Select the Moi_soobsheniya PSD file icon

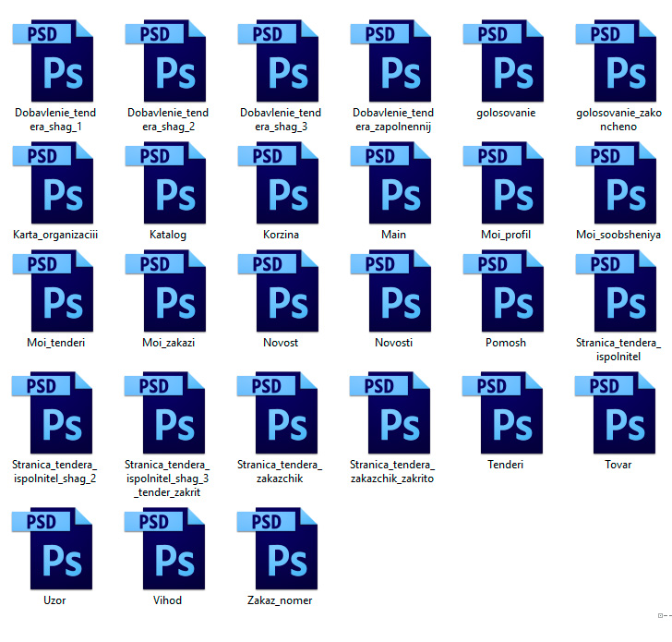pyautogui.click(x=617, y=183)
